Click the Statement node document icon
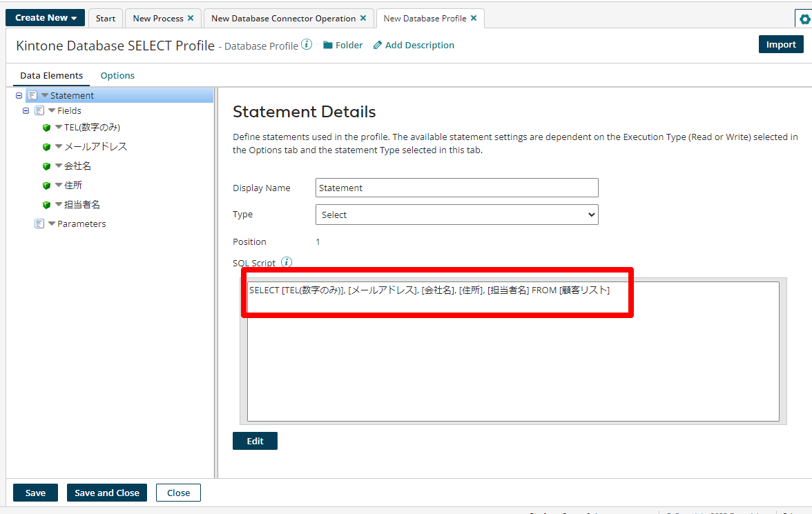Viewport: 812px width, 514px height. pyautogui.click(x=32, y=95)
